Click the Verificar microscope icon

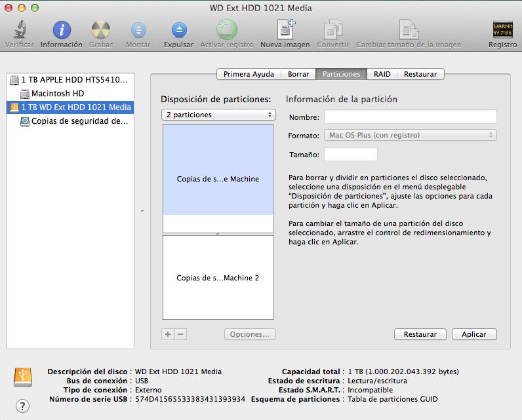[20, 29]
